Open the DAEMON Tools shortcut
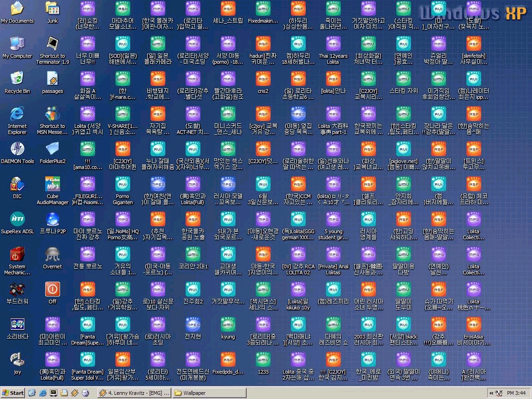 pyautogui.click(x=17, y=150)
